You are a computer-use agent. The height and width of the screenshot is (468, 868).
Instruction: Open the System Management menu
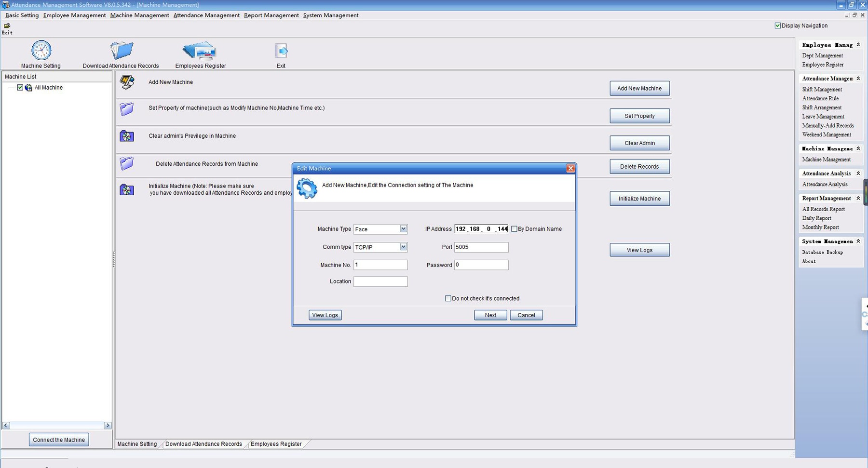point(331,15)
